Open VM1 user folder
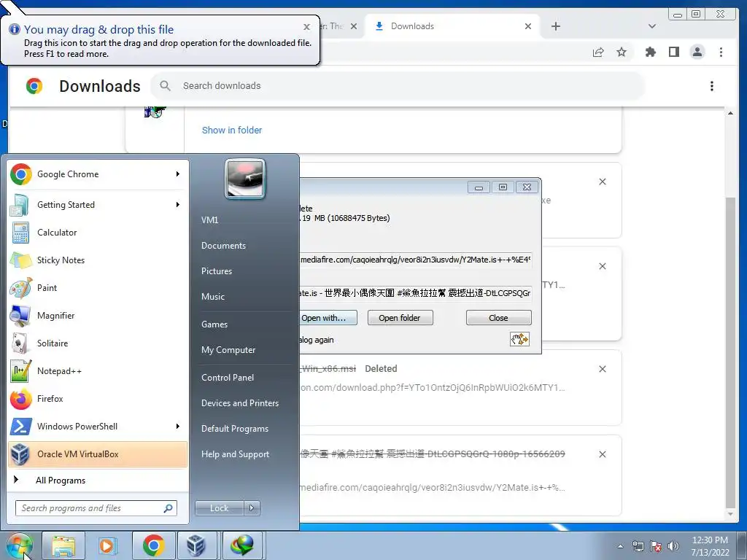 tap(209, 220)
